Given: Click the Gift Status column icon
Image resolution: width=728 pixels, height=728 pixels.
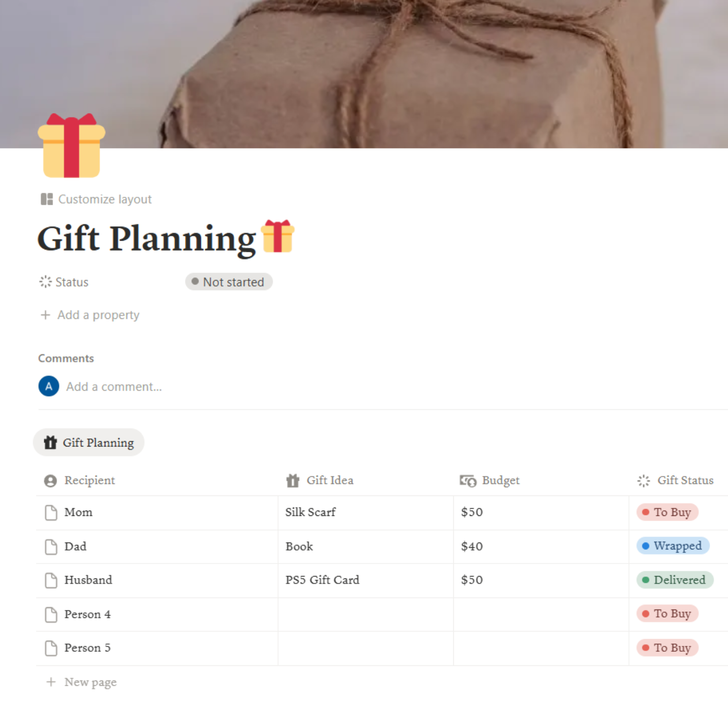Looking at the screenshot, I should point(644,480).
